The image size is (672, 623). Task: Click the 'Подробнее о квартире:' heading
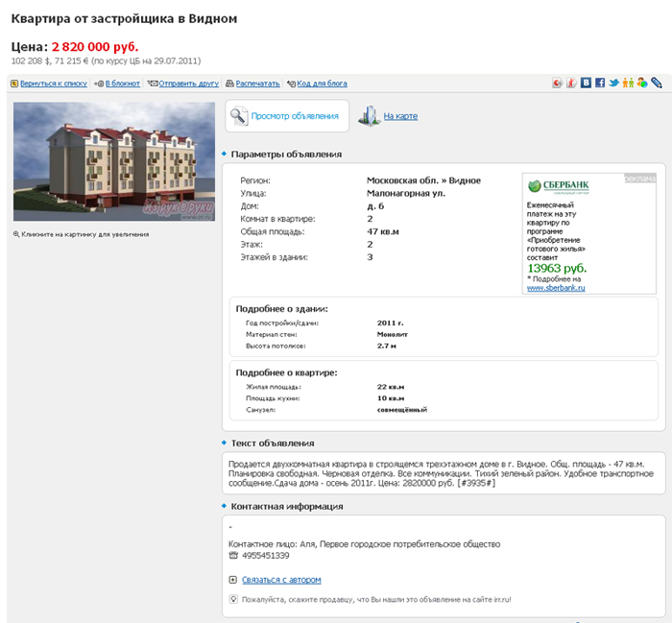pyautogui.click(x=286, y=372)
